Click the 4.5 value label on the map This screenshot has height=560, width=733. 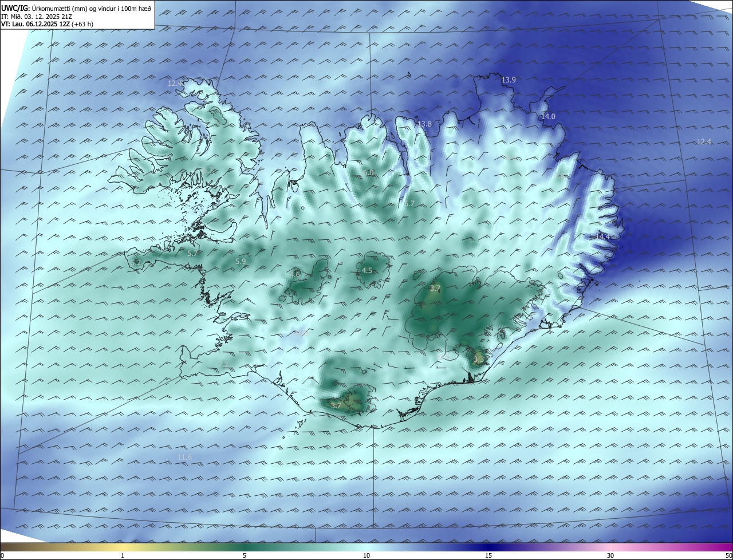pyautogui.click(x=367, y=271)
